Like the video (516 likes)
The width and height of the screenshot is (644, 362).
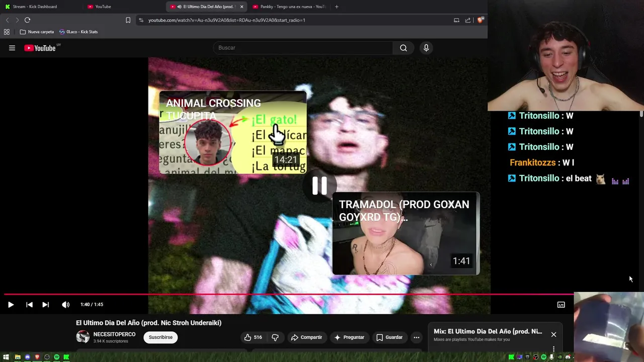pos(253,337)
